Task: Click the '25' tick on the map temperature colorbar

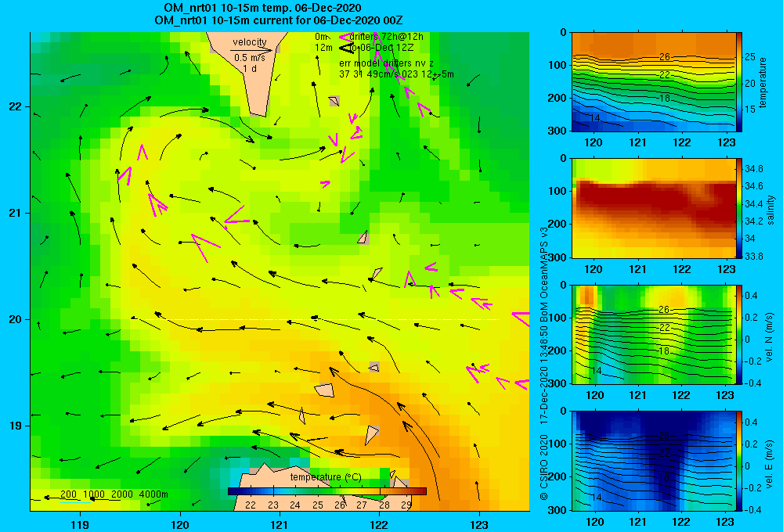Action: pos(318,505)
